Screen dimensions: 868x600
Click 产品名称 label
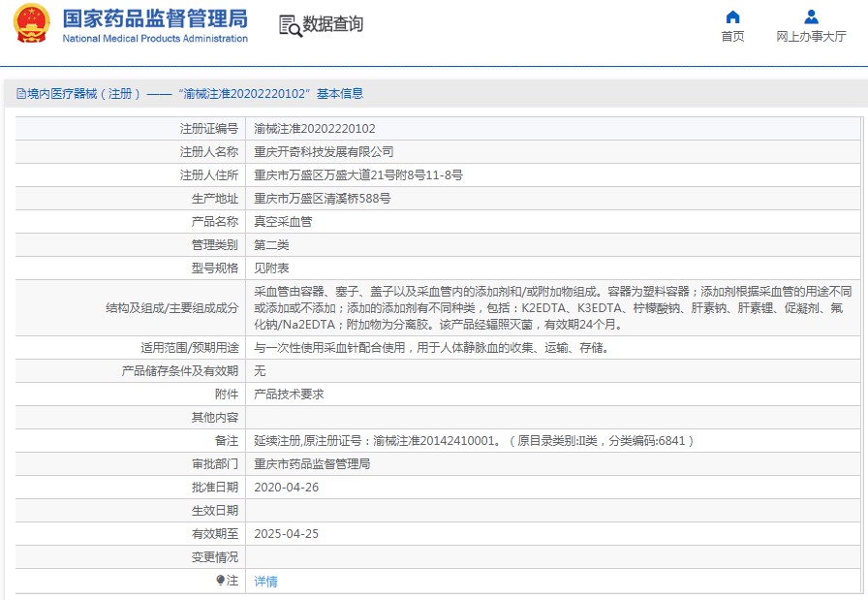pyautogui.click(x=215, y=222)
